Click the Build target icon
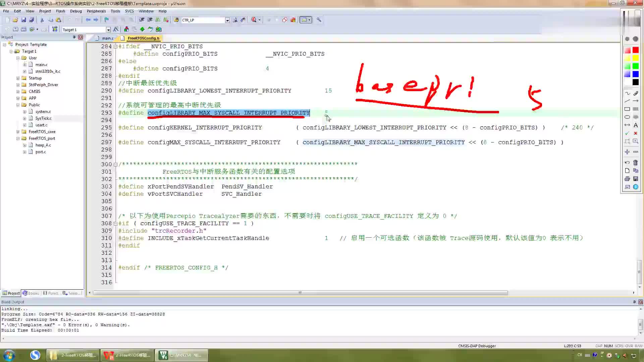The width and height of the screenshot is (644, 362). pyautogui.click(x=15, y=29)
